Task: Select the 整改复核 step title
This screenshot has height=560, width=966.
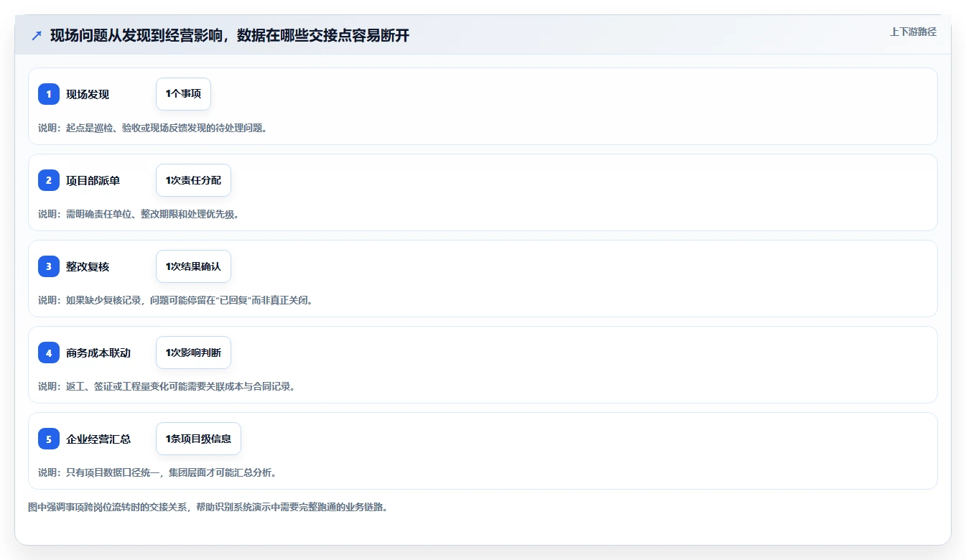Action: point(88,266)
